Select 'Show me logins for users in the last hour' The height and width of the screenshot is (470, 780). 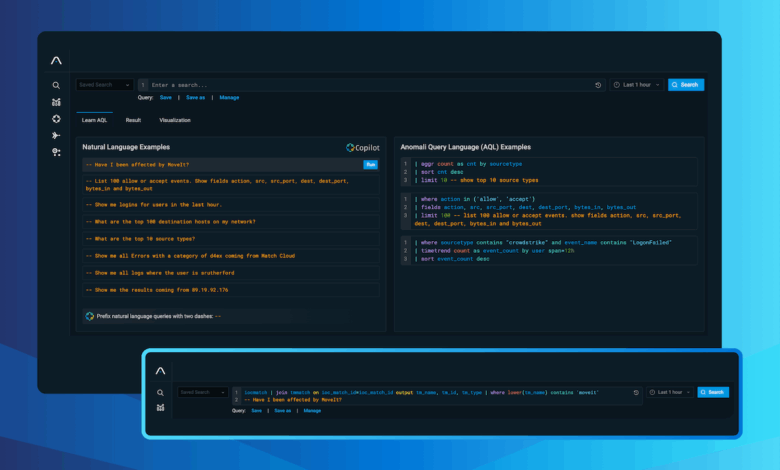(230, 205)
